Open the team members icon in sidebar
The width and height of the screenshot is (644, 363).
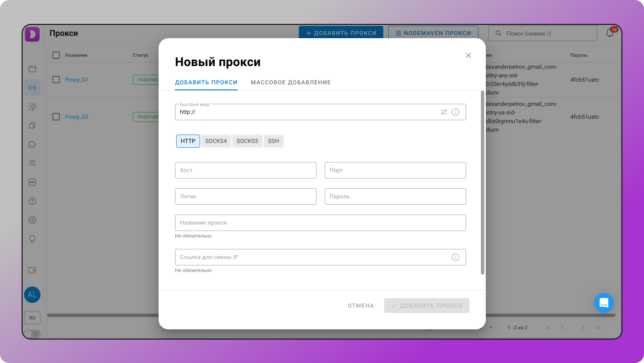point(32,163)
